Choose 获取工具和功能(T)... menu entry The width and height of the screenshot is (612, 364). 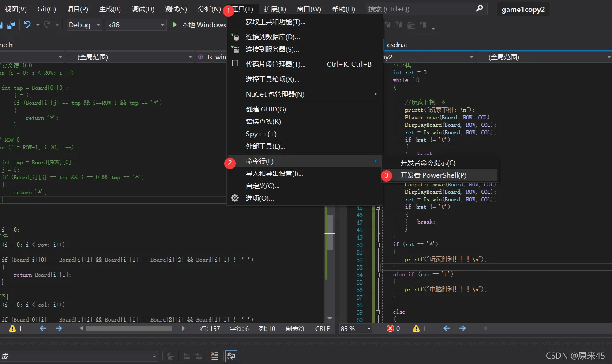click(x=304, y=22)
